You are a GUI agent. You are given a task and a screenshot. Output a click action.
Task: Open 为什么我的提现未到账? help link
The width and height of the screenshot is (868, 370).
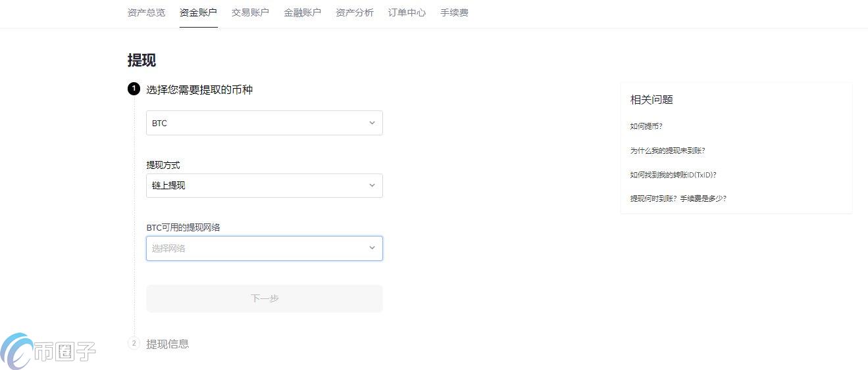667,150
